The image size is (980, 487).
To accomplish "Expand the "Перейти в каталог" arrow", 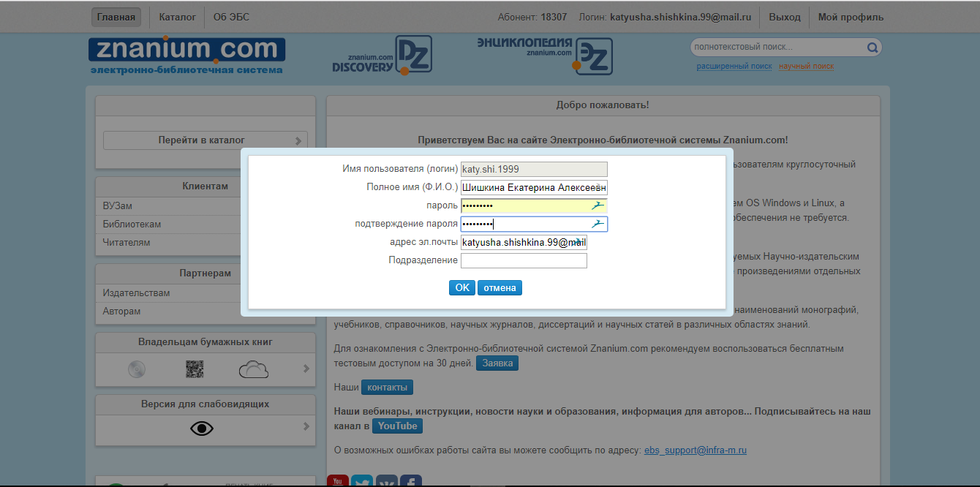I will tap(298, 140).
